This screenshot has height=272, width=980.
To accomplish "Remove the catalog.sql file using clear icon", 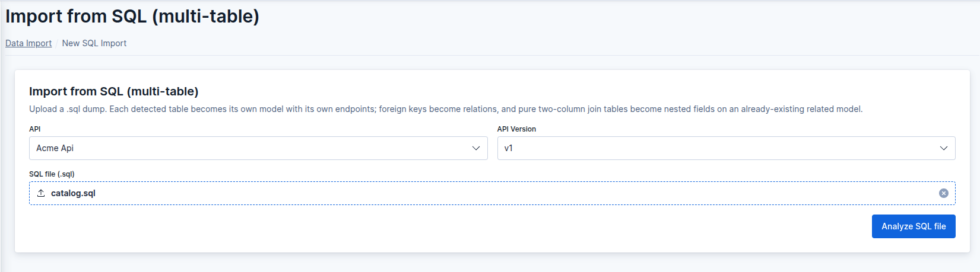I will pyautogui.click(x=943, y=193).
